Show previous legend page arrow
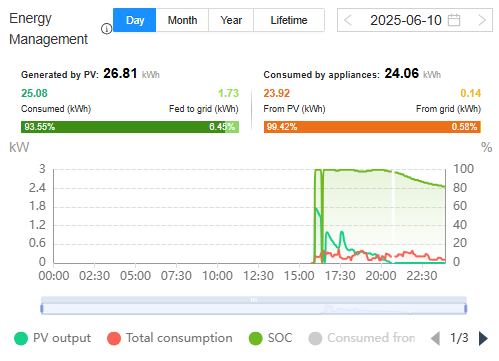Image resolution: width=499 pixels, height=361 pixels. 435,338
